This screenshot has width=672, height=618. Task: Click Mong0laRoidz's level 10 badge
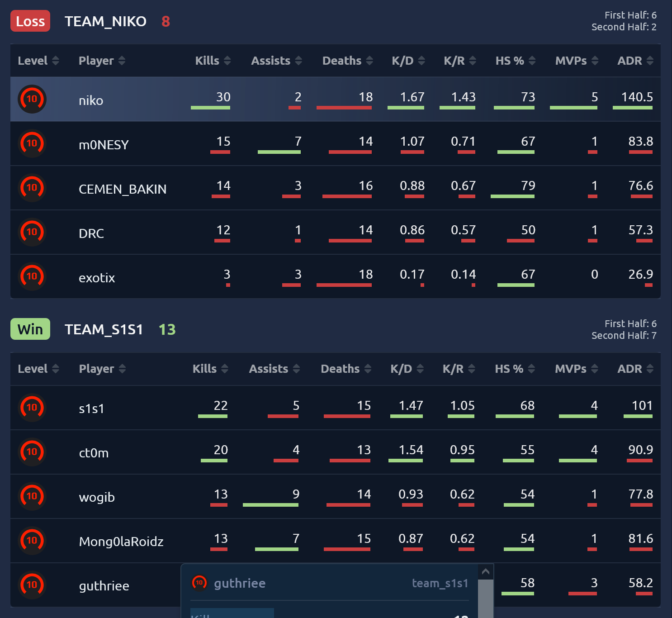[32, 541]
